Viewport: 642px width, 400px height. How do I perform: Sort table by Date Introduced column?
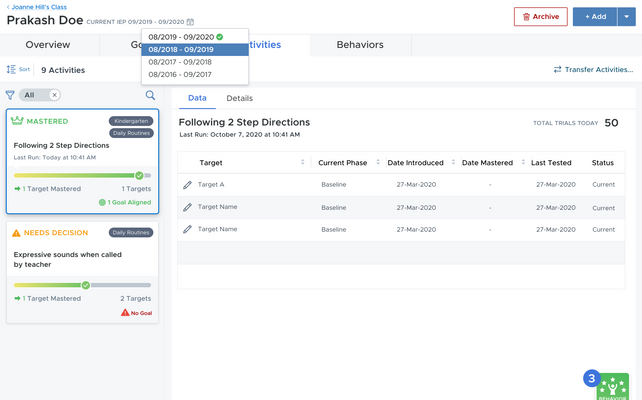click(452, 162)
